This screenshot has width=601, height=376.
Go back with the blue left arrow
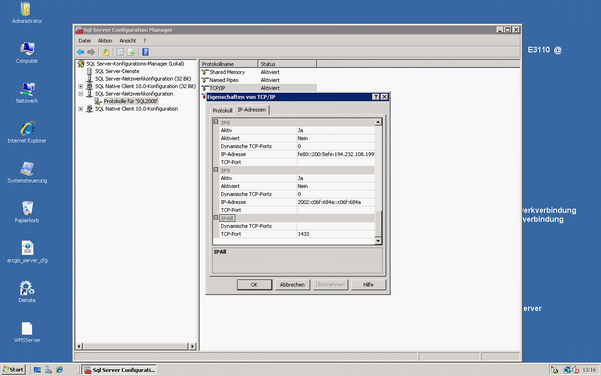[80, 52]
